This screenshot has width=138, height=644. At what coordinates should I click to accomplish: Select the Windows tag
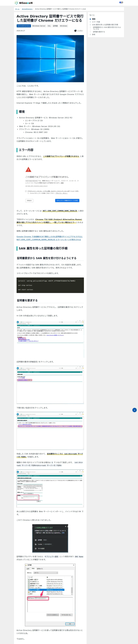[x=64, y=26]
